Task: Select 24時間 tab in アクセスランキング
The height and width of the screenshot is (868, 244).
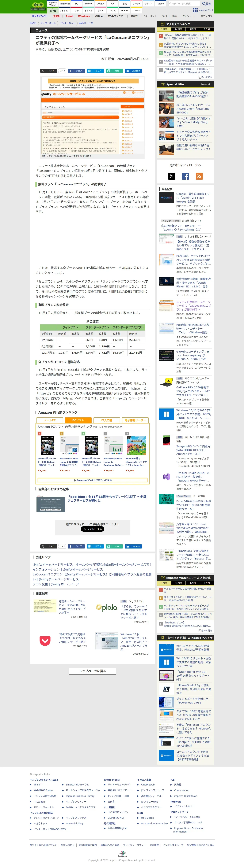Action: 178,29
